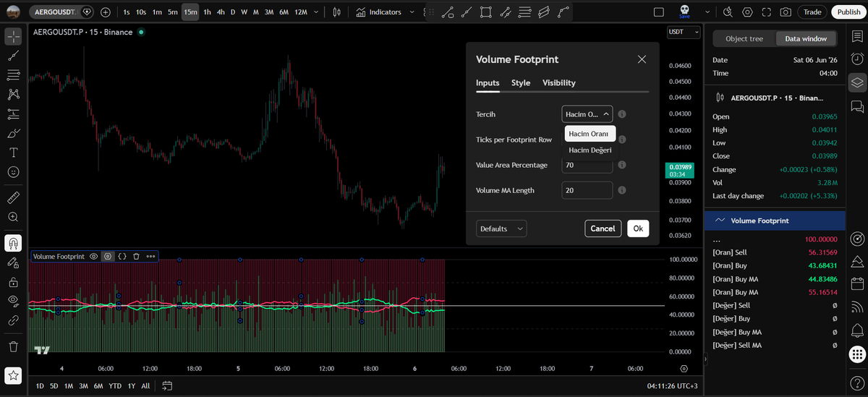Select the 1D date range
Viewport: 868px width, 397px height.
[40, 385]
